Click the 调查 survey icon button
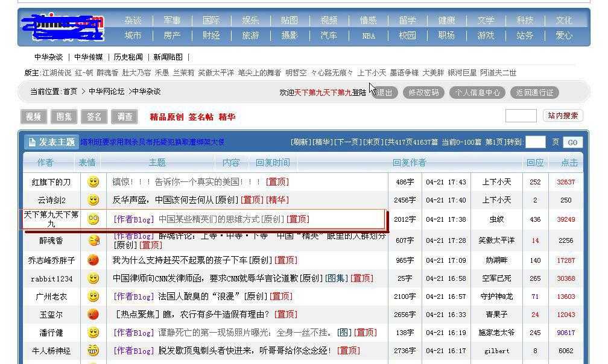608x364 pixels. pos(124,116)
